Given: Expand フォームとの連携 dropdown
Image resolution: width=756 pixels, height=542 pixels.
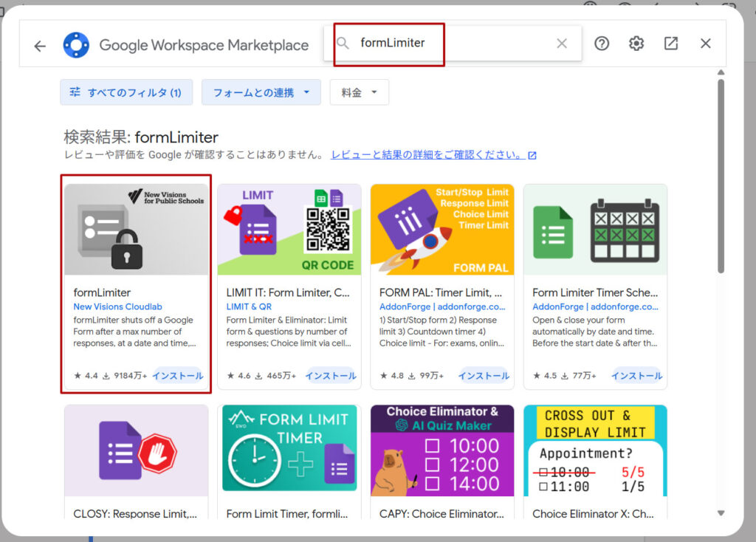Looking at the screenshot, I should (261, 92).
